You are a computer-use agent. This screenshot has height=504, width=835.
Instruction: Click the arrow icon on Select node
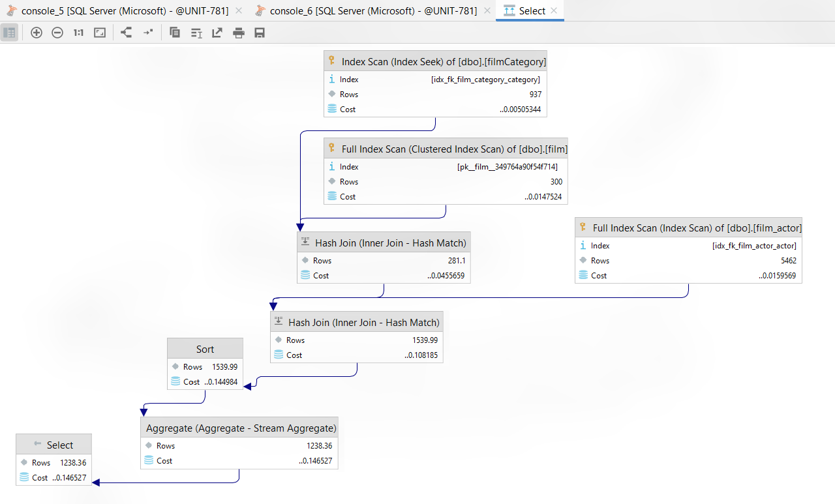click(37, 444)
